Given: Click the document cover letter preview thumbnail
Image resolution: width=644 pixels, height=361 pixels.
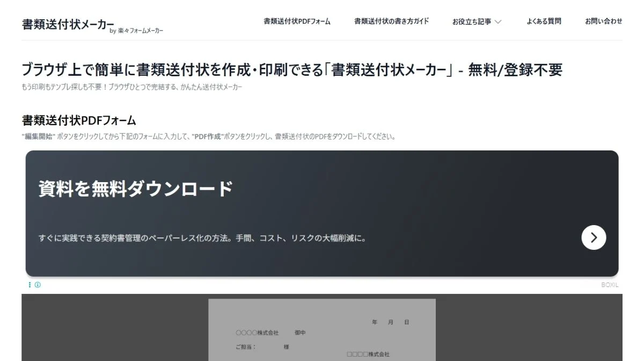Looking at the screenshot, I should (x=322, y=330).
